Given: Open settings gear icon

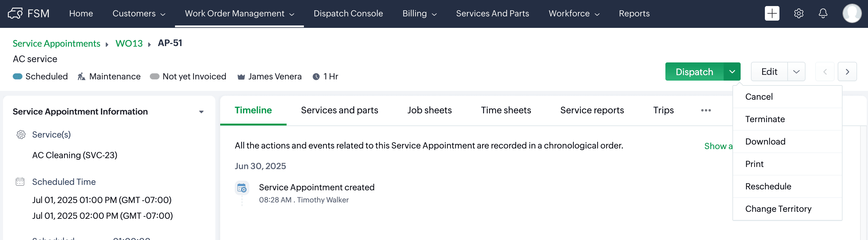Looking at the screenshot, I should (799, 13).
